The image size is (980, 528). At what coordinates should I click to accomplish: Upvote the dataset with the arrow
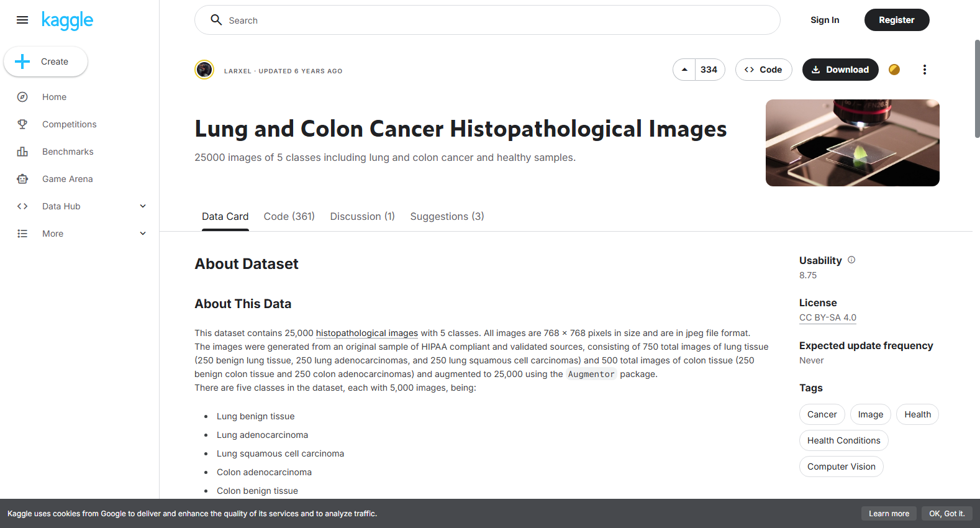[684, 70]
